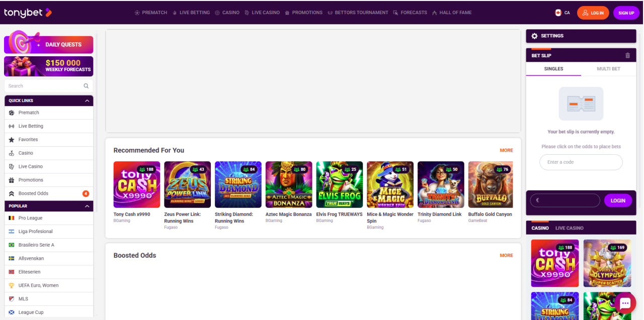The height and width of the screenshot is (320, 644).
Task: Click the live signal icon beside Live Betting in sidebar
Action: pyautogui.click(x=12, y=126)
